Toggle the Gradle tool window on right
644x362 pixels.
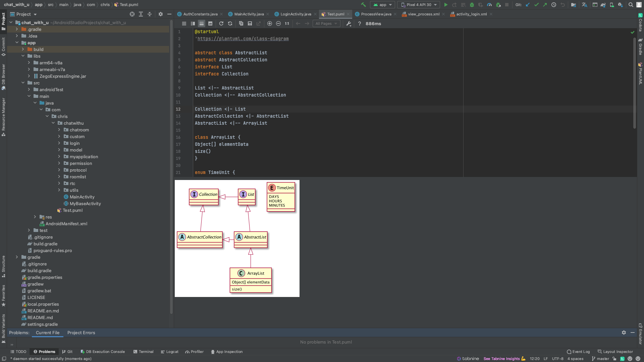(x=640, y=47)
